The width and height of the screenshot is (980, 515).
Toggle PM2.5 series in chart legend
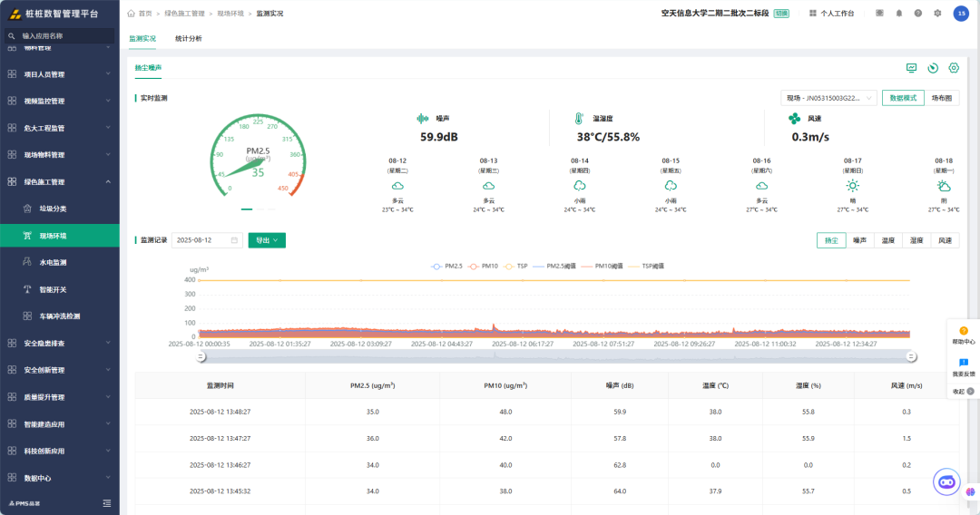tap(446, 266)
